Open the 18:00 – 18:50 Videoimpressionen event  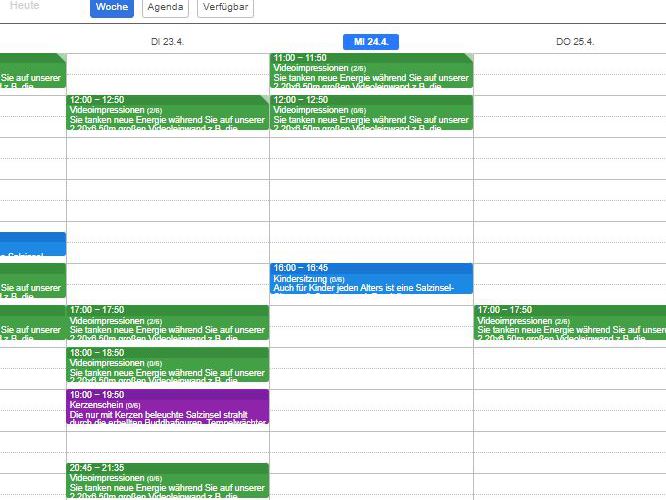167,365
